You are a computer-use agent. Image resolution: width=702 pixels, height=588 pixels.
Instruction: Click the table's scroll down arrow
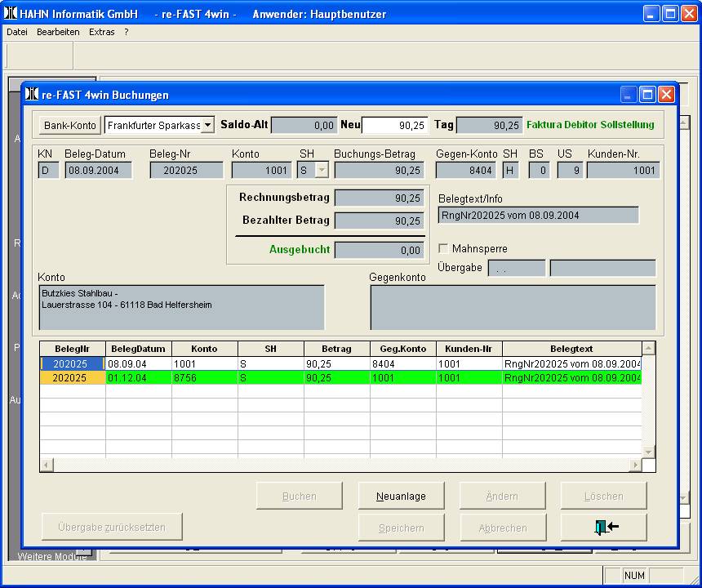tap(648, 452)
